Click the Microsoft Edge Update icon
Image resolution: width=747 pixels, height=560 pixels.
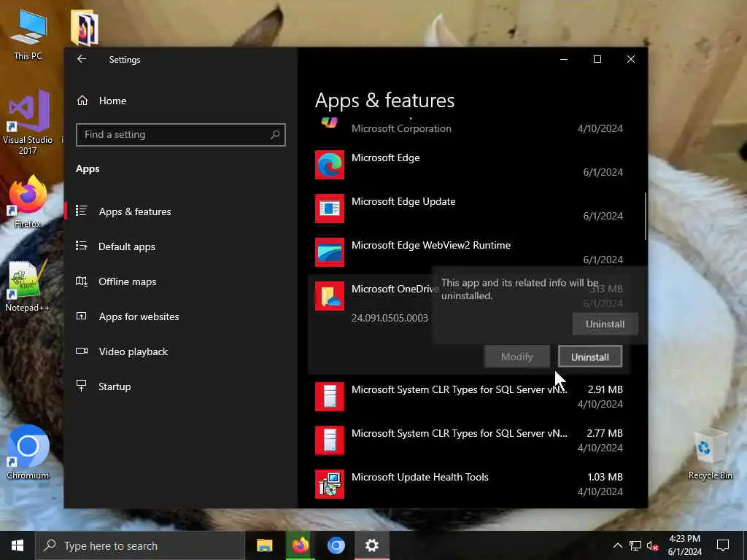(x=330, y=209)
